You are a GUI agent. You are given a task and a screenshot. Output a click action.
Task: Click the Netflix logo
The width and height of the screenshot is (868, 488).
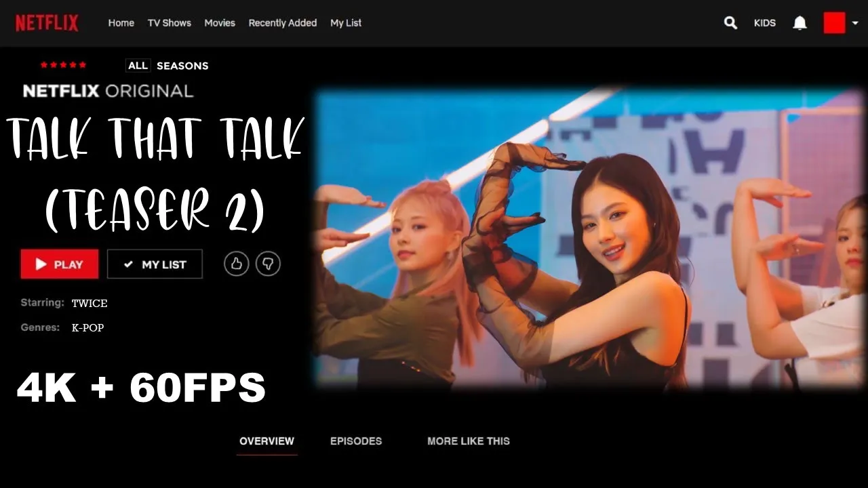click(47, 23)
